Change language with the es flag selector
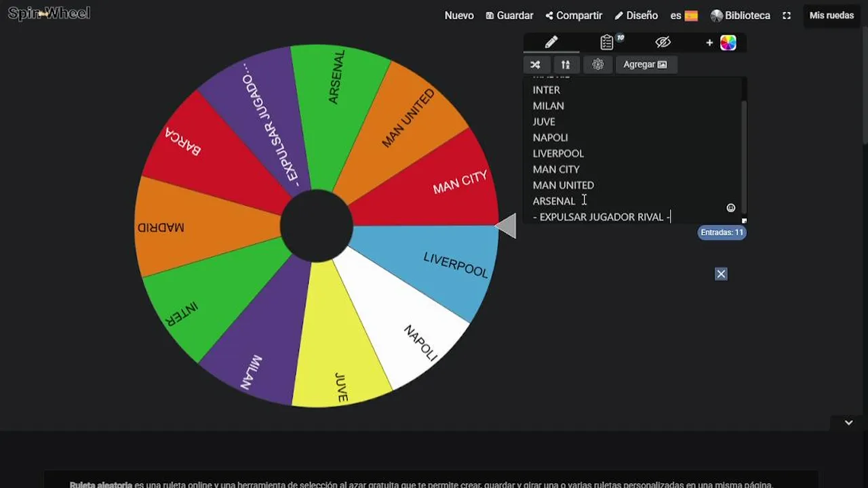 (684, 15)
